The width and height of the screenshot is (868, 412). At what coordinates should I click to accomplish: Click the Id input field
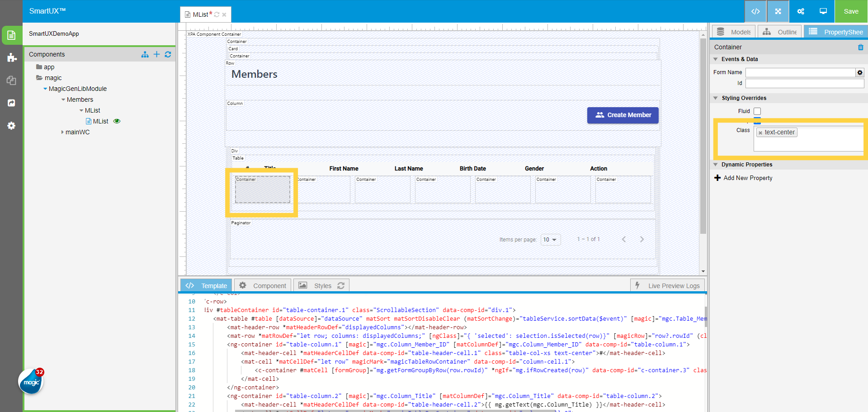[804, 83]
